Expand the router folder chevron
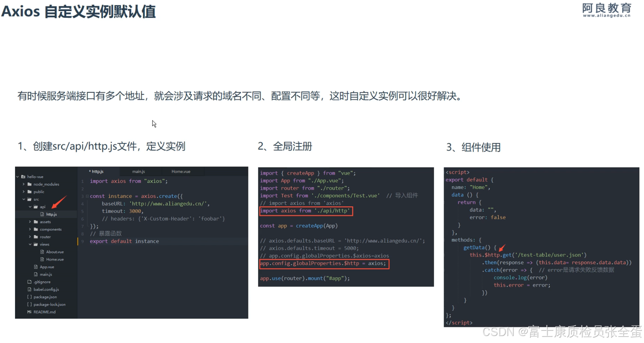This screenshot has width=644, height=343. [x=30, y=237]
